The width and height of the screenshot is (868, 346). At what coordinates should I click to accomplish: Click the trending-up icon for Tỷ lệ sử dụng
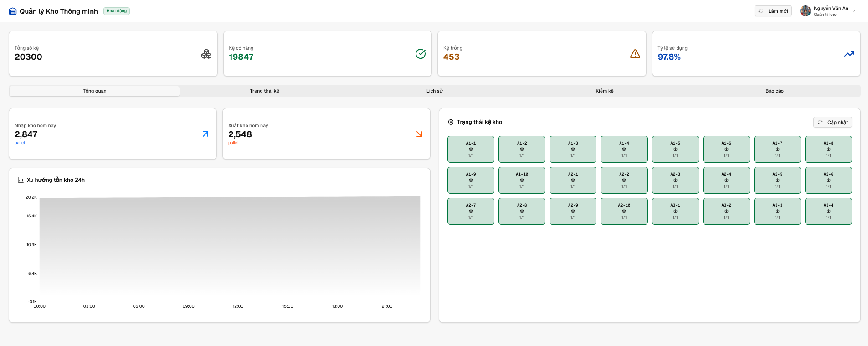[849, 54]
